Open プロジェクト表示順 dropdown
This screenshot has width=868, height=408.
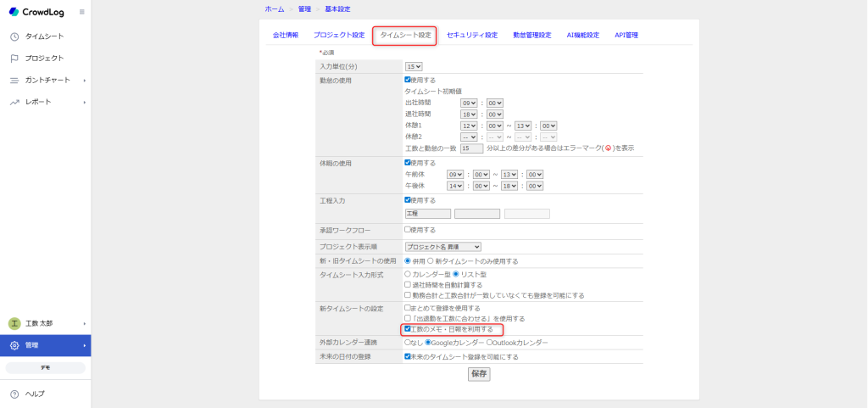click(442, 246)
